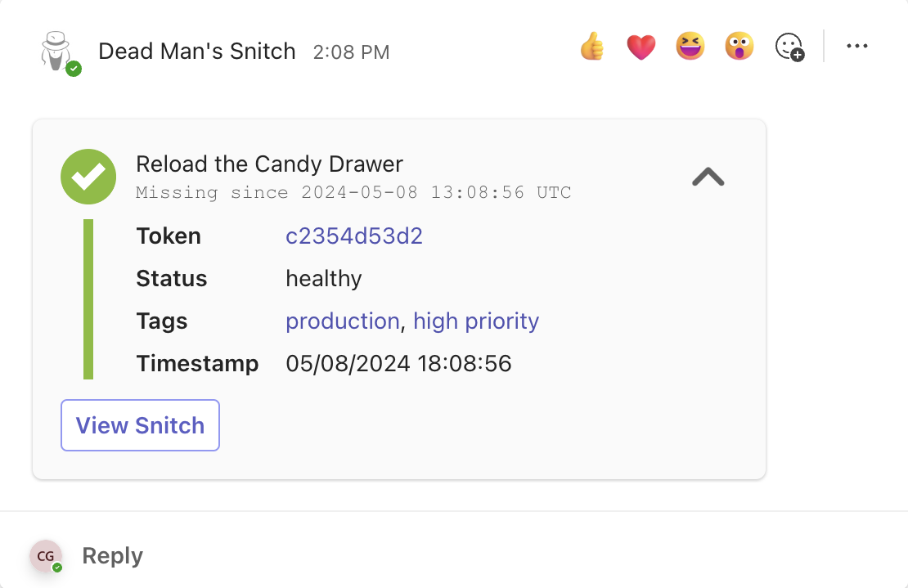
Task: React with the thumbs up emoji
Action: click(591, 47)
